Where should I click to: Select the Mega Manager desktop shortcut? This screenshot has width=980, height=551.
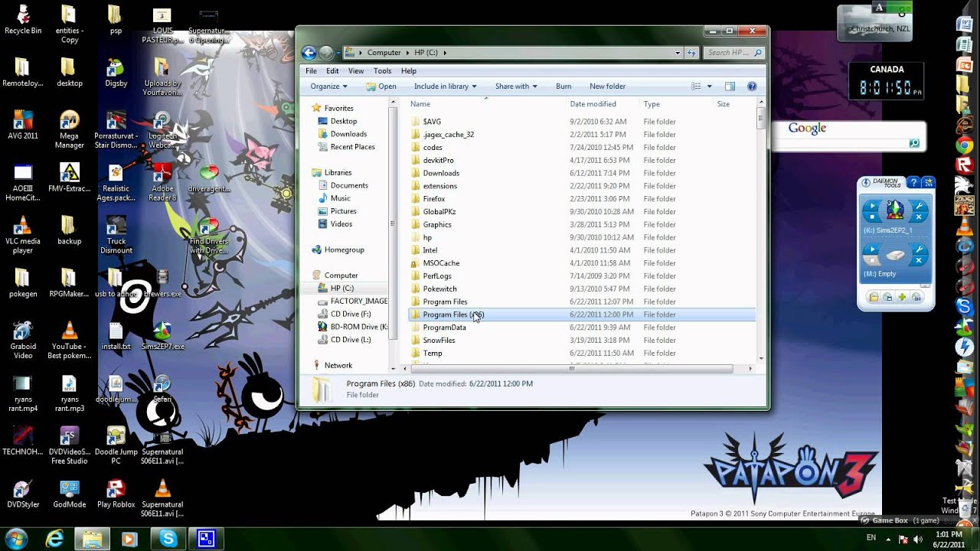click(x=69, y=130)
